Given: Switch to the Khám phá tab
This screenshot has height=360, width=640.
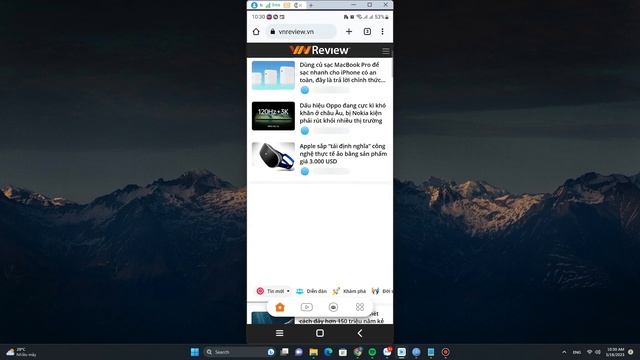Looking at the screenshot, I should pyautogui.click(x=349, y=291).
